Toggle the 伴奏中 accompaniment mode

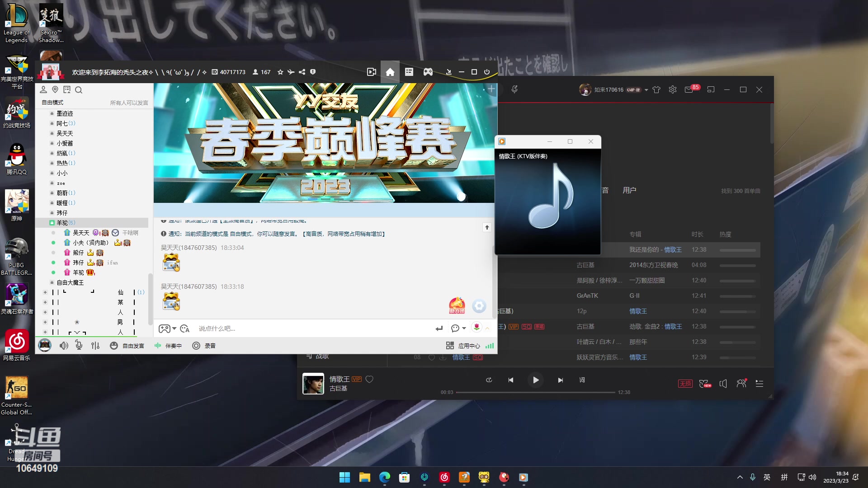(168, 346)
